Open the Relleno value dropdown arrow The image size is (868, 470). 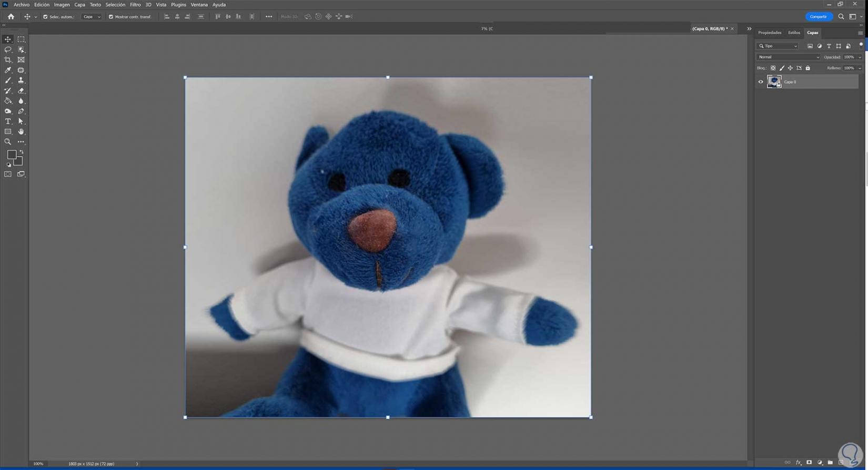860,68
